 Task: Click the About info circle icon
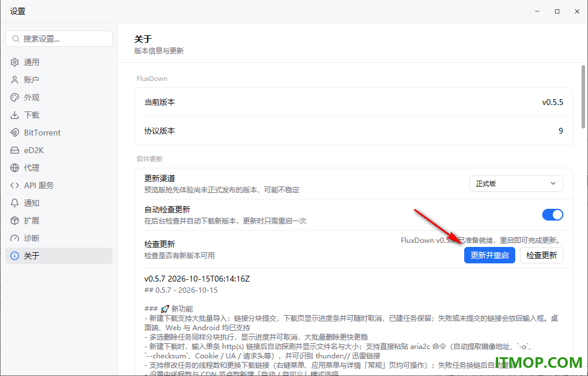click(15, 256)
